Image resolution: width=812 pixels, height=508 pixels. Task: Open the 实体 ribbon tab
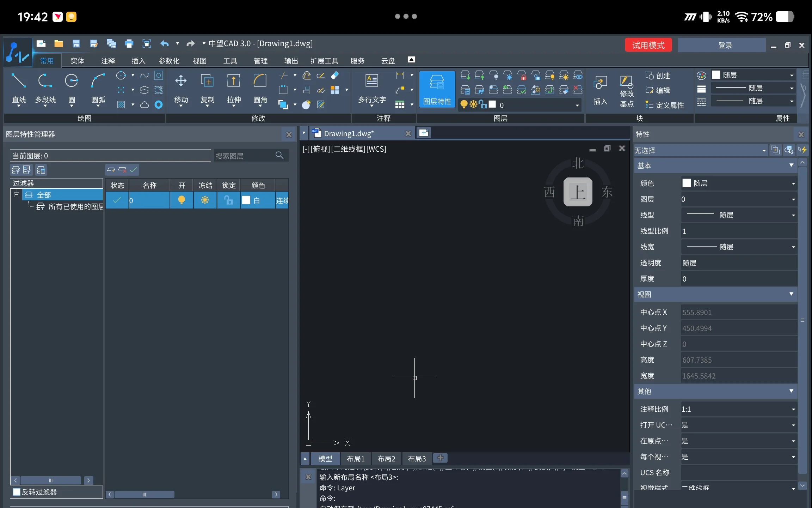click(77, 61)
